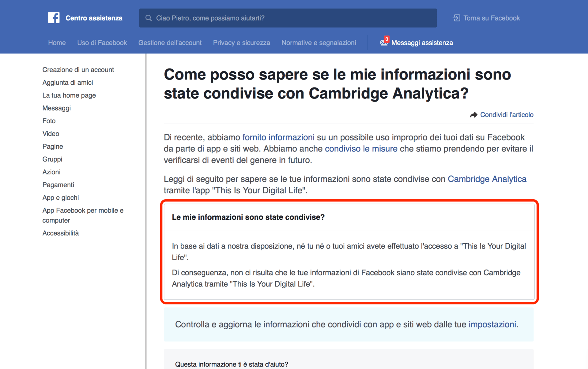Open the Pagine sidebar topic
Viewport: 588px width, 369px height.
tap(53, 147)
